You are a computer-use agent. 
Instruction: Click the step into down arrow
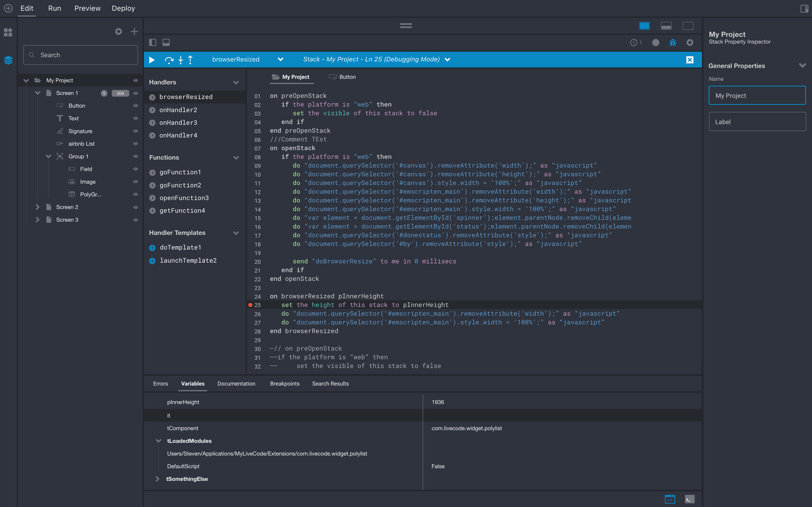(181, 60)
